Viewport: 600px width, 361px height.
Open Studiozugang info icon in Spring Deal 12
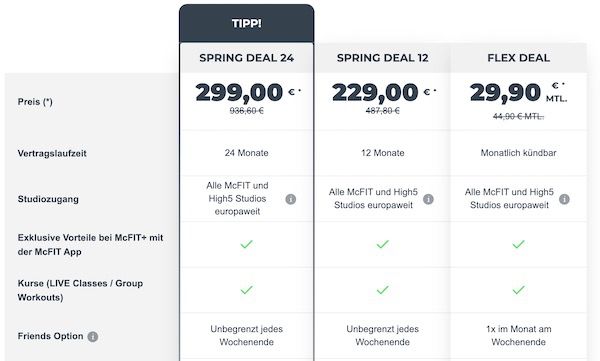pos(428,199)
